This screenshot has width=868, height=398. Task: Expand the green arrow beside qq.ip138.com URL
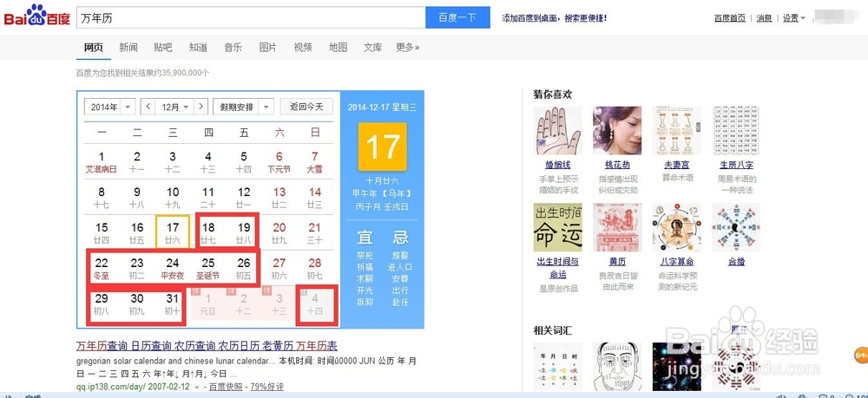[x=197, y=387]
